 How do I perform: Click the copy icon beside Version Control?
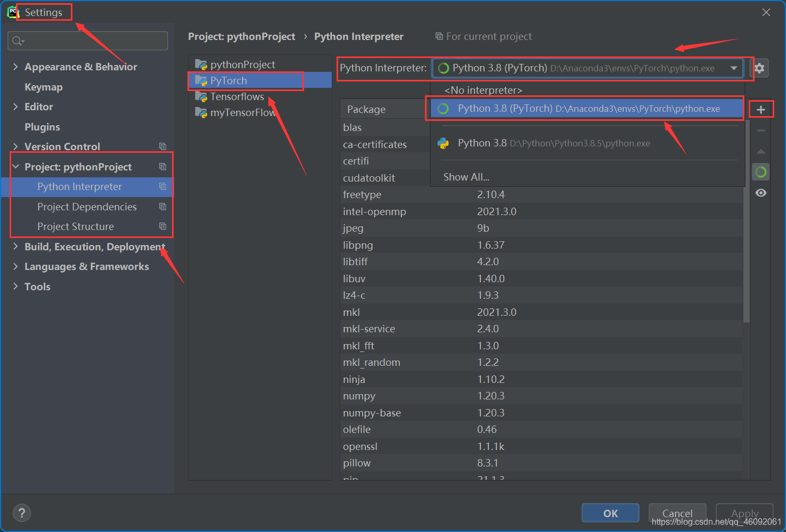163,146
